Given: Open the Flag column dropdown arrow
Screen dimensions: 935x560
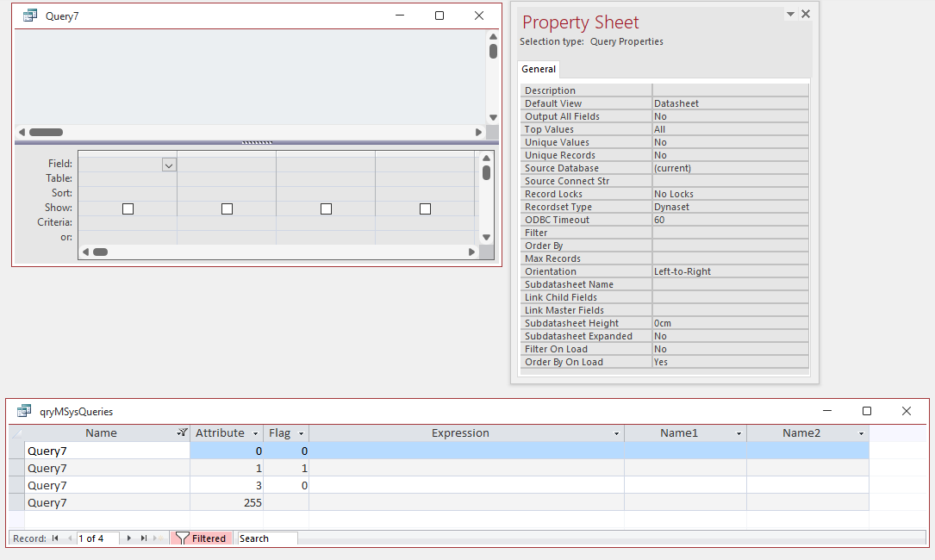Looking at the screenshot, I should pos(301,433).
